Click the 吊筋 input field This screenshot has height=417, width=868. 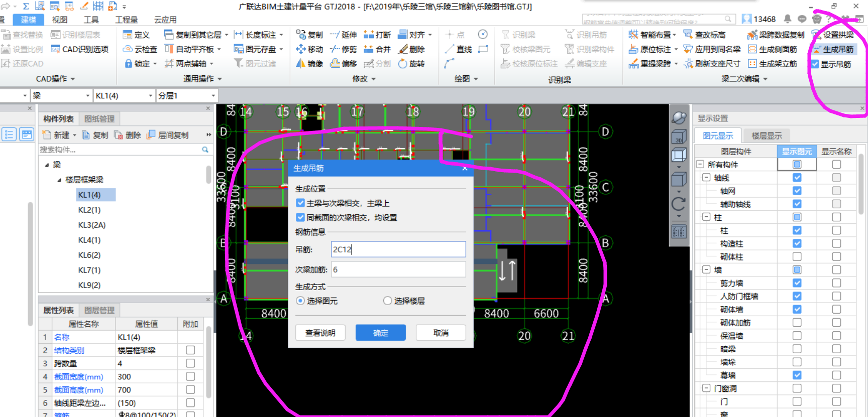point(398,249)
